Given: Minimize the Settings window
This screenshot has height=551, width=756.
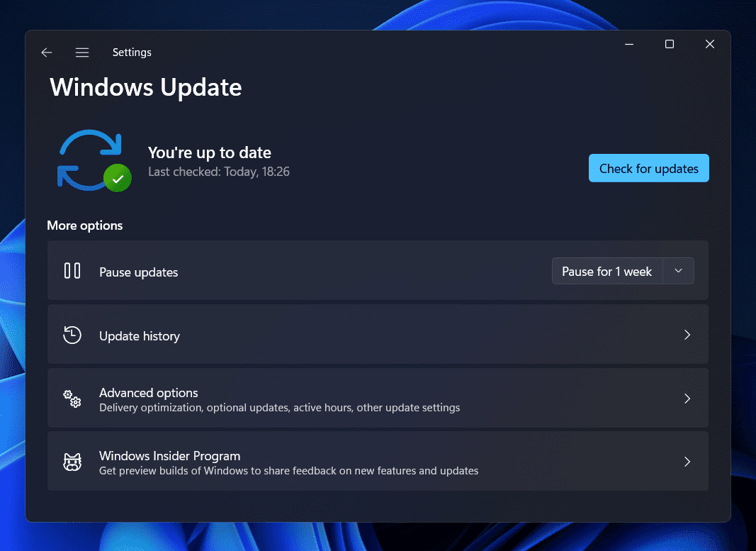Looking at the screenshot, I should point(628,45).
